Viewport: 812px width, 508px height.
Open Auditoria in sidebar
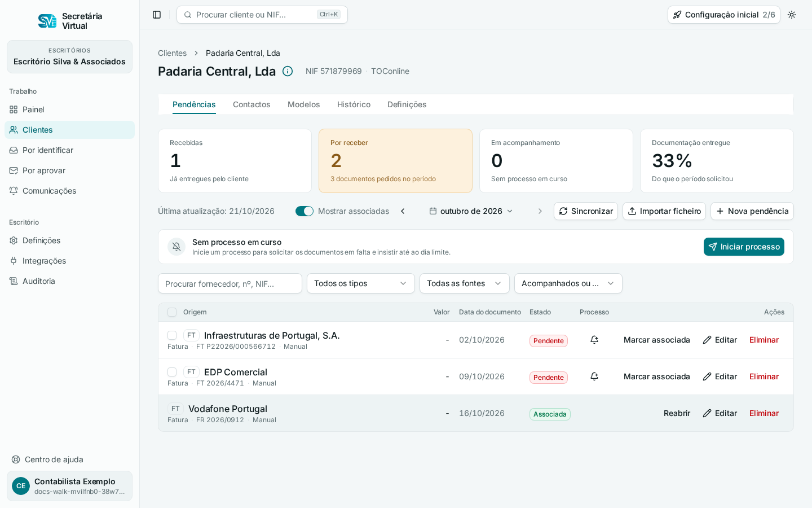70,281
